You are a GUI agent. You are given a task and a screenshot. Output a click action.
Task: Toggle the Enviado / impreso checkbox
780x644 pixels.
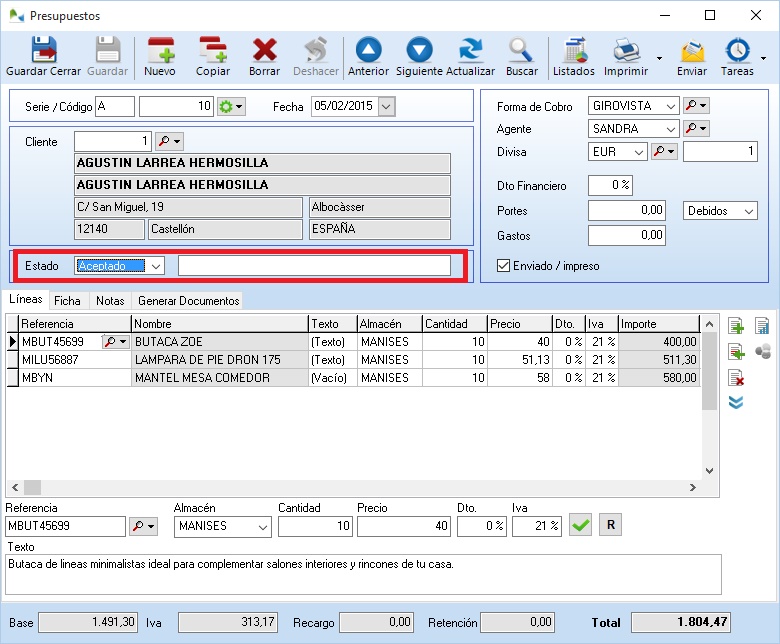504,265
